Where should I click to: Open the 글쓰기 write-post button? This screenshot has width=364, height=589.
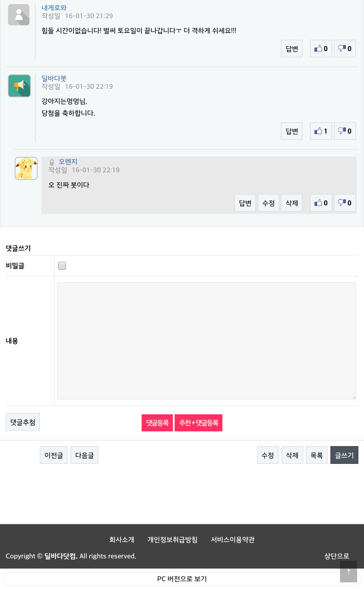344,455
